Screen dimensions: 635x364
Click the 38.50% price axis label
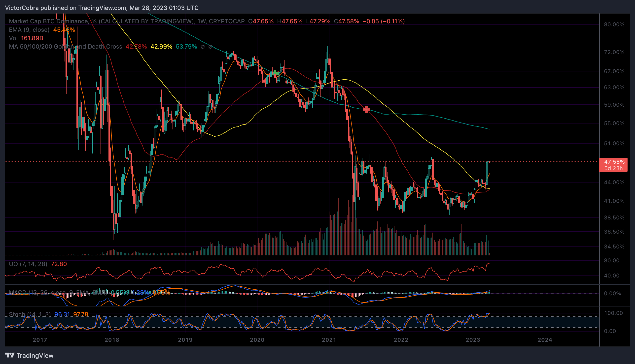(x=614, y=218)
